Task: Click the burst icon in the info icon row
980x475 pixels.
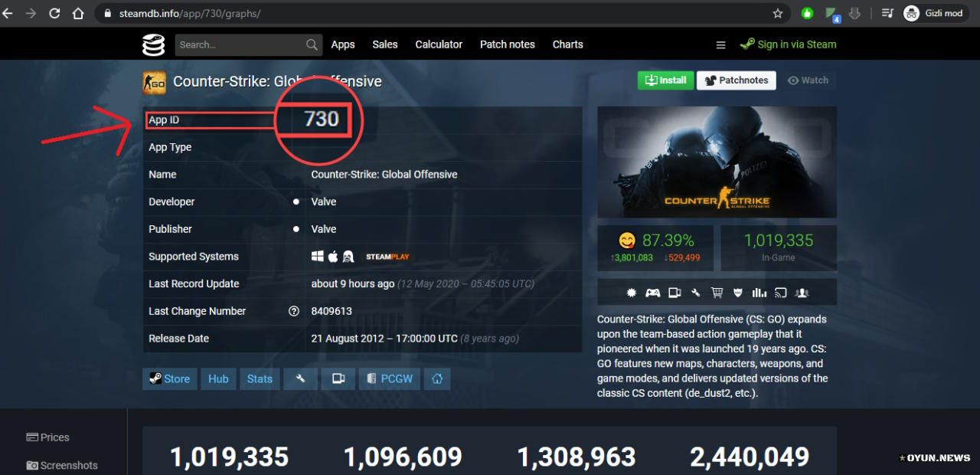Action: coord(632,293)
